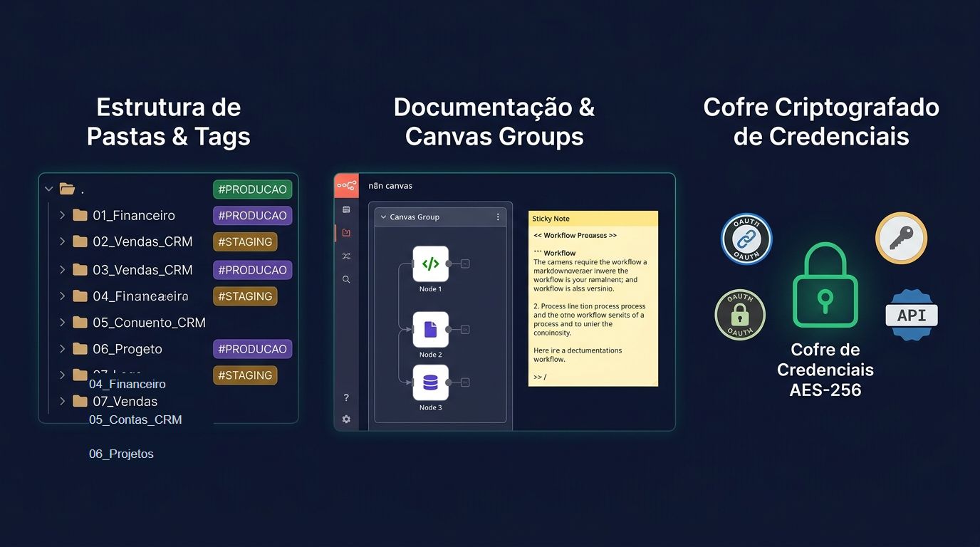Click output connector box of Node 1
Image resolution: width=980 pixels, height=547 pixels.
(x=465, y=264)
